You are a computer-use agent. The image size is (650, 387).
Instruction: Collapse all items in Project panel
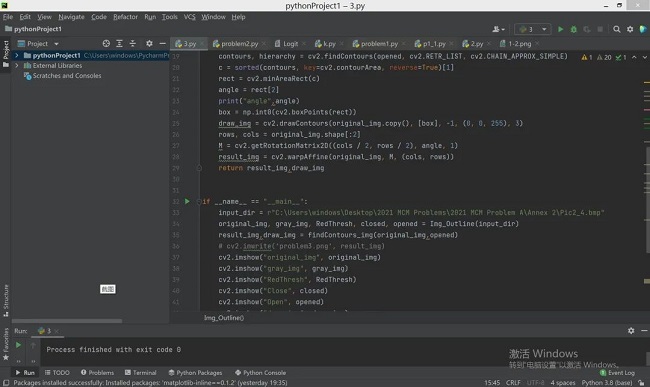[133, 44]
